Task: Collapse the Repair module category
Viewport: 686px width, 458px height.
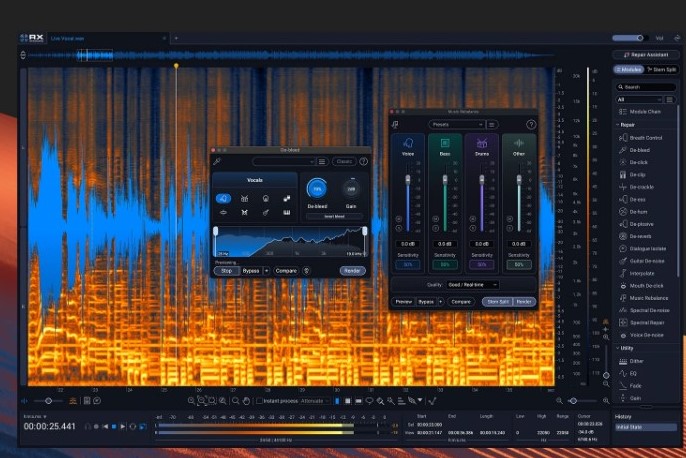Action: click(x=626, y=125)
